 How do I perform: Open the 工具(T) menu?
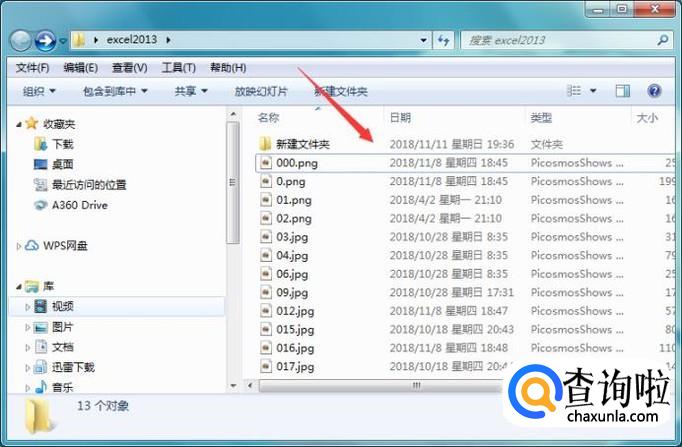click(178, 67)
